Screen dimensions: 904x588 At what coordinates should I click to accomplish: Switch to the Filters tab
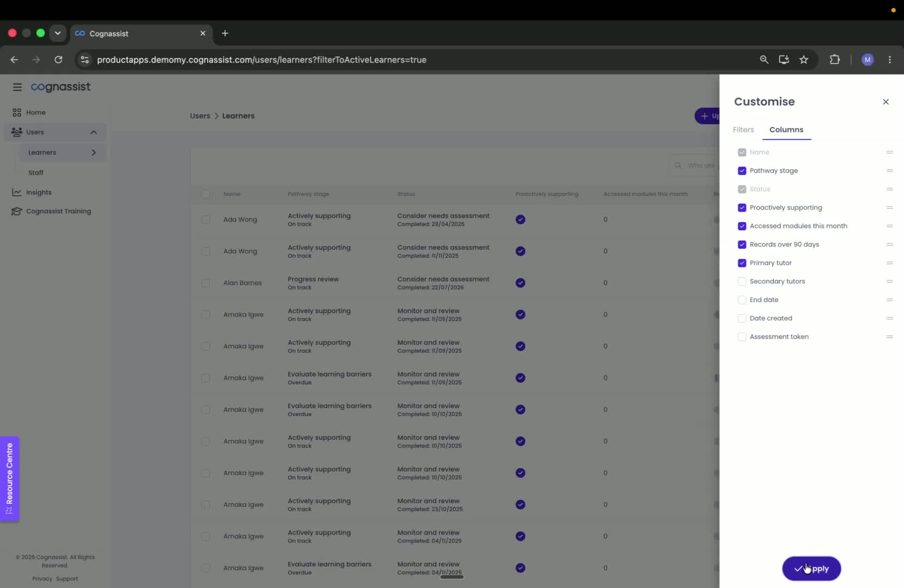743,130
